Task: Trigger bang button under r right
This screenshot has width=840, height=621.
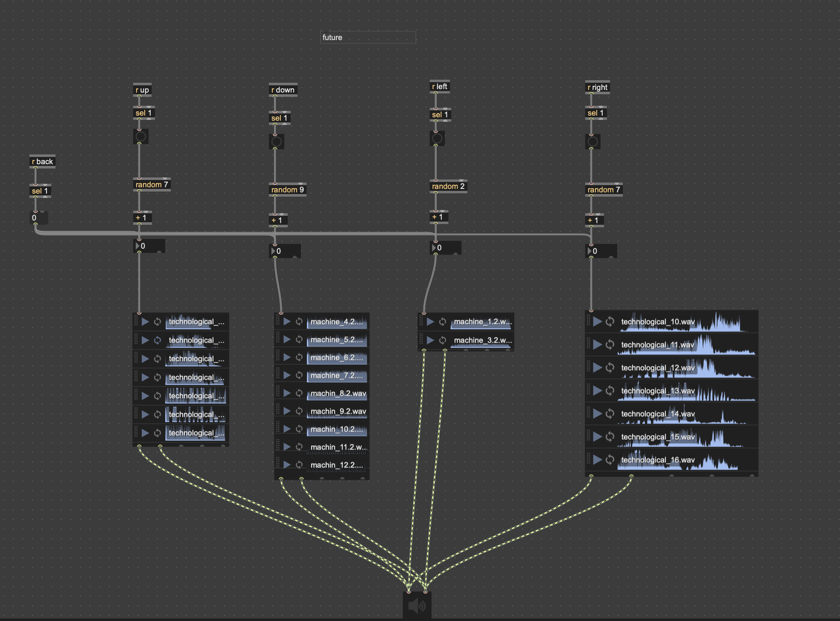Action: click(592, 142)
